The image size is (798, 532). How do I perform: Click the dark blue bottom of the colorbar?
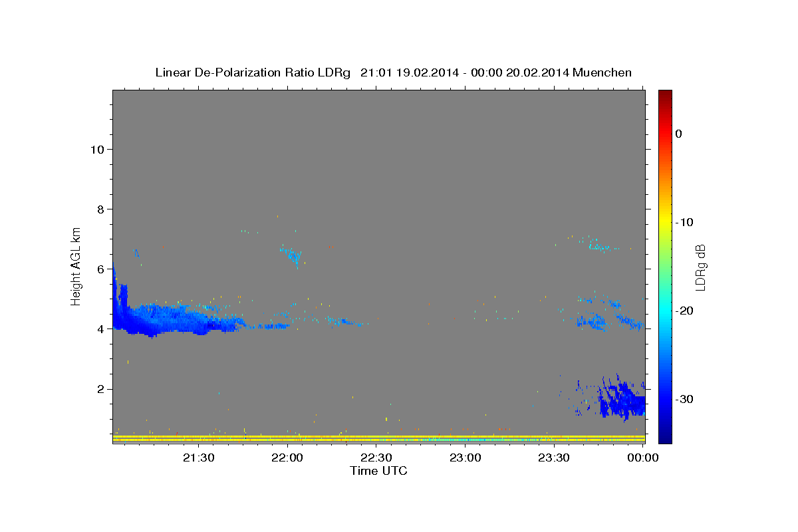[665, 438]
